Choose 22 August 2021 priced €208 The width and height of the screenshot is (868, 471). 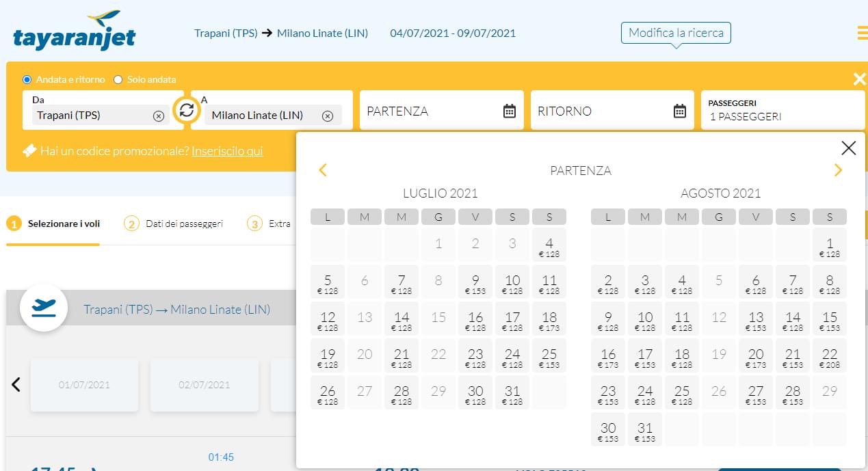click(x=830, y=358)
